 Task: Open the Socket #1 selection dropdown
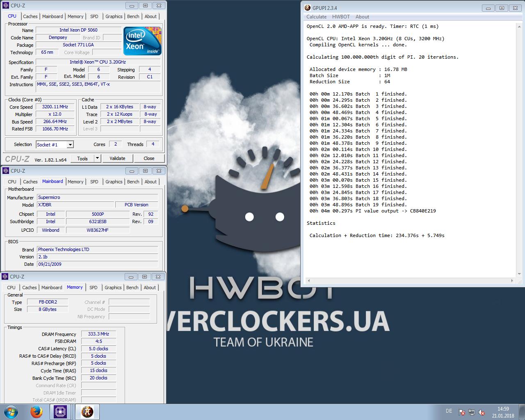click(55, 144)
